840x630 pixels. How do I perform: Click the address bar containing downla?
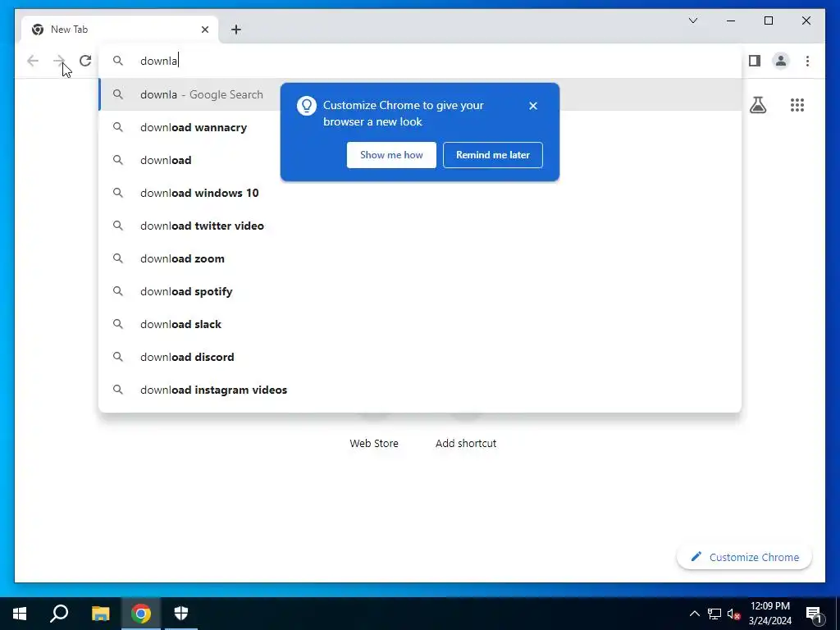[421, 61]
